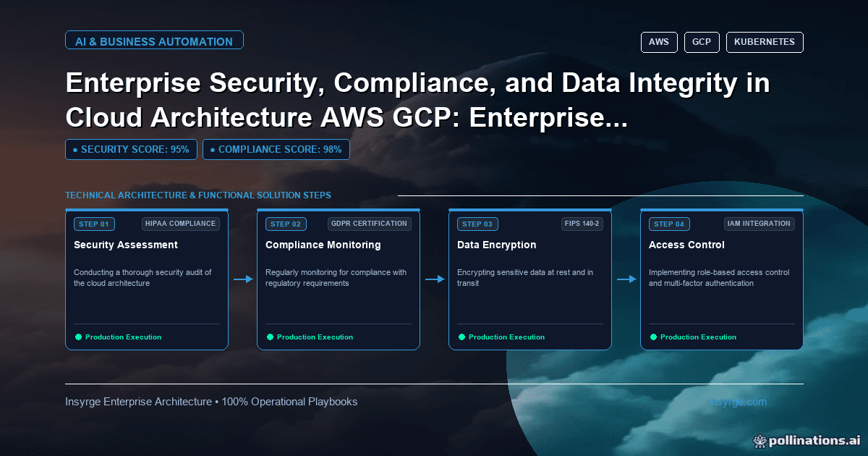Click the green status dot under Data Encryption

(x=461, y=337)
